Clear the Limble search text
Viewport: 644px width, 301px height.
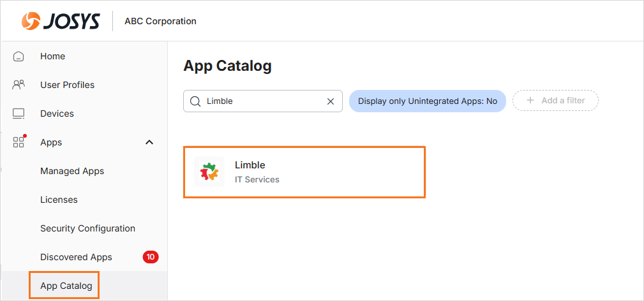[x=331, y=101]
